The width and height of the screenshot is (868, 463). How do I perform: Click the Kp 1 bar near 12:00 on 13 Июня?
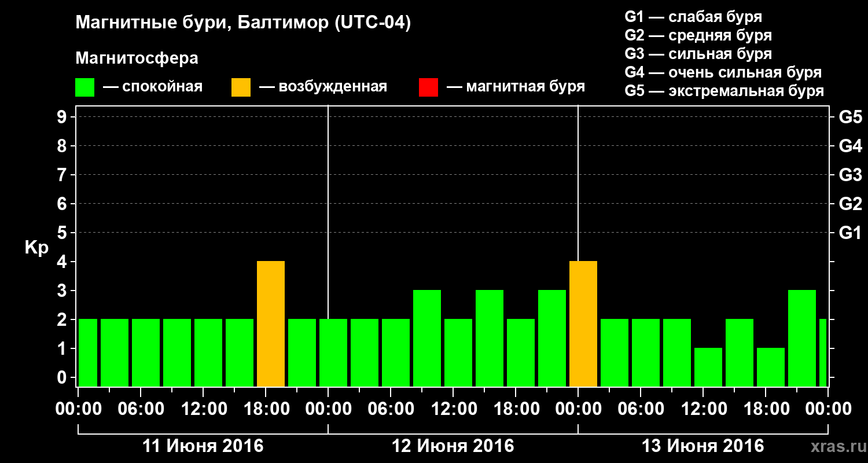[x=708, y=367]
